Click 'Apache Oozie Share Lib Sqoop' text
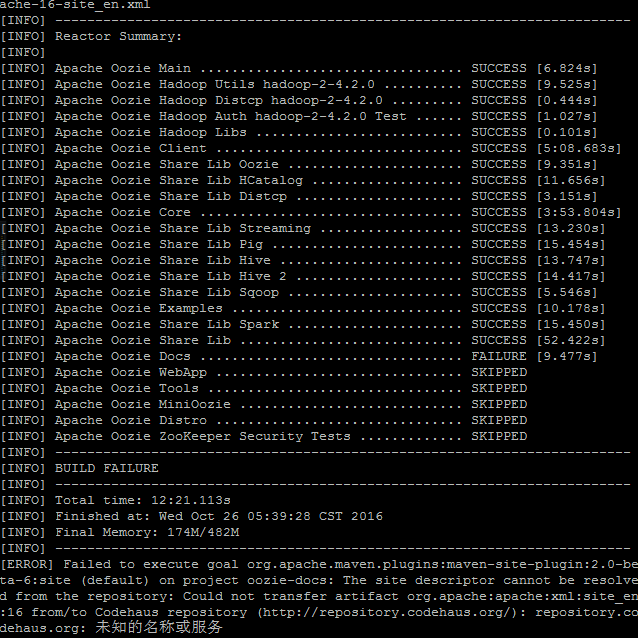Viewport: 638px width, 638px height. pyautogui.click(x=167, y=293)
